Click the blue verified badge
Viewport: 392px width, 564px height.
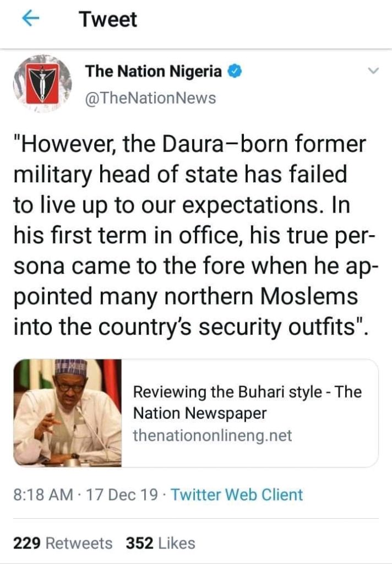coord(235,72)
